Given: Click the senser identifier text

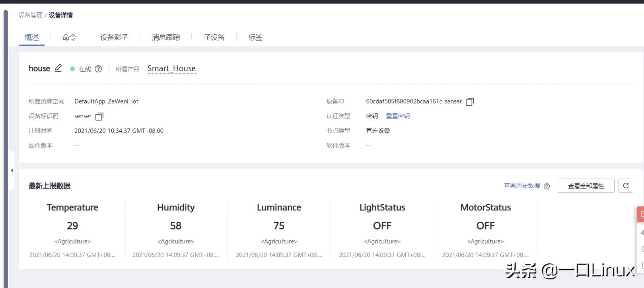Looking at the screenshot, I should [x=83, y=116].
